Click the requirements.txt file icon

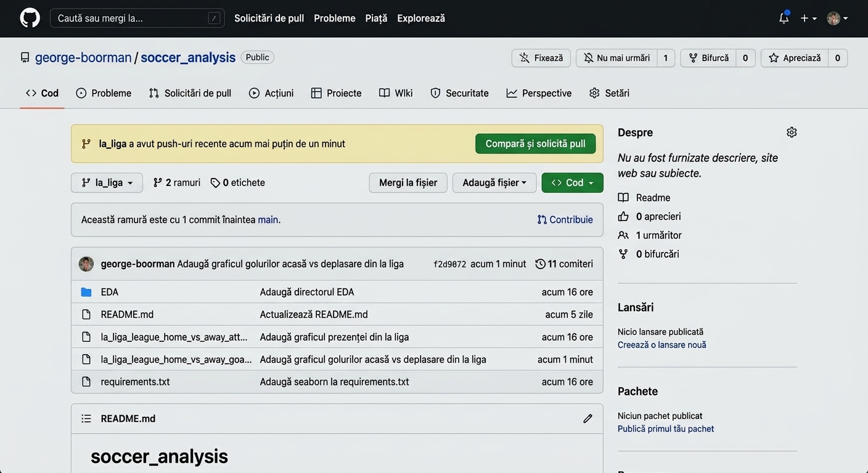click(86, 382)
